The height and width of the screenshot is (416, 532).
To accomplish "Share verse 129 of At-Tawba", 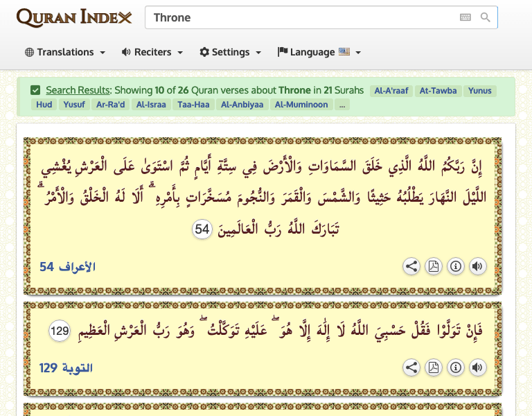I will 411,367.
